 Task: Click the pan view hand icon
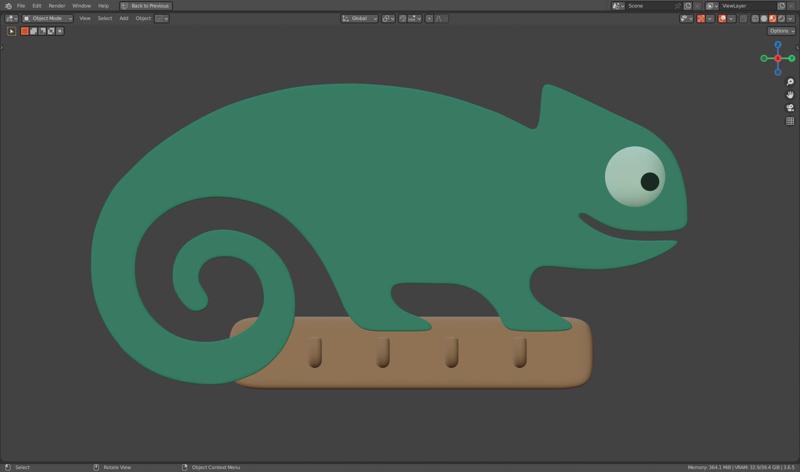[x=790, y=95]
